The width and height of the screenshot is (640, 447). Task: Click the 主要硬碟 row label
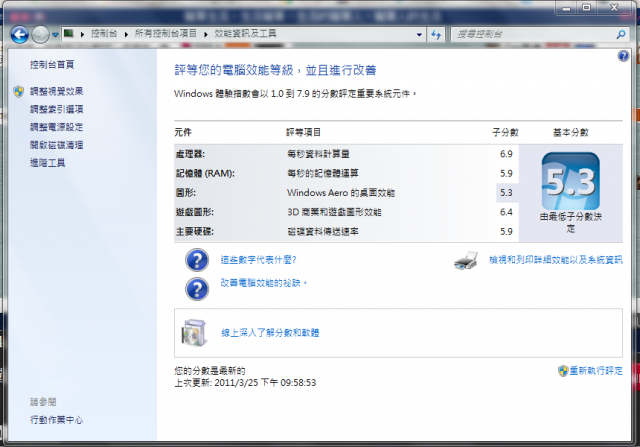tap(195, 231)
